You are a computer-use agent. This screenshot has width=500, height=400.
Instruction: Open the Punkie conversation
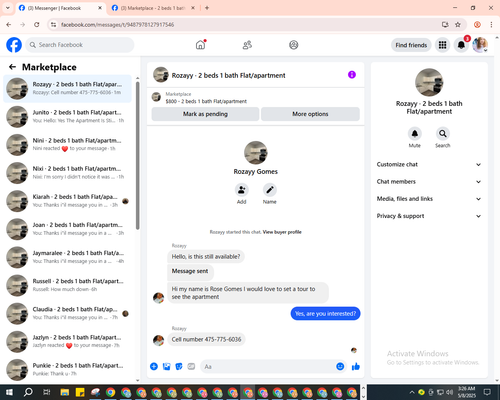coord(67,370)
